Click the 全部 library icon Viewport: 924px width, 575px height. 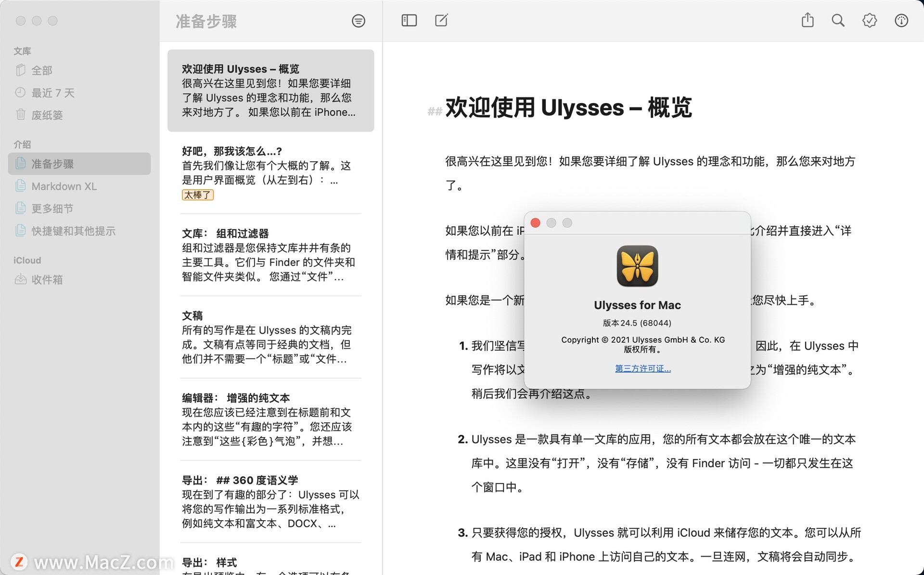pyautogui.click(x=20, y=70)
